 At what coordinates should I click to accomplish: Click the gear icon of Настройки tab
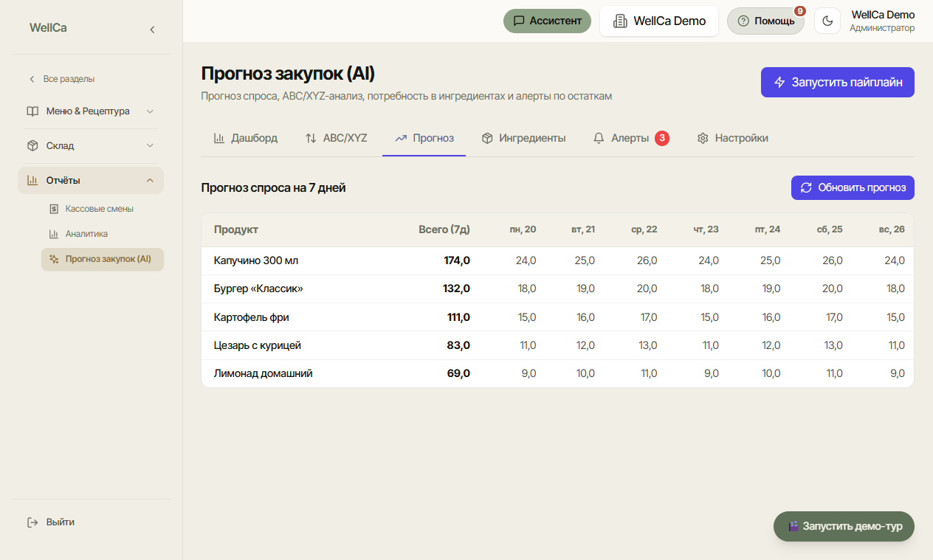coord(703,138)
